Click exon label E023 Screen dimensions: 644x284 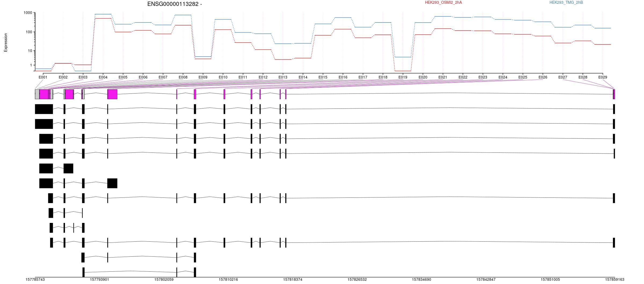483,77
